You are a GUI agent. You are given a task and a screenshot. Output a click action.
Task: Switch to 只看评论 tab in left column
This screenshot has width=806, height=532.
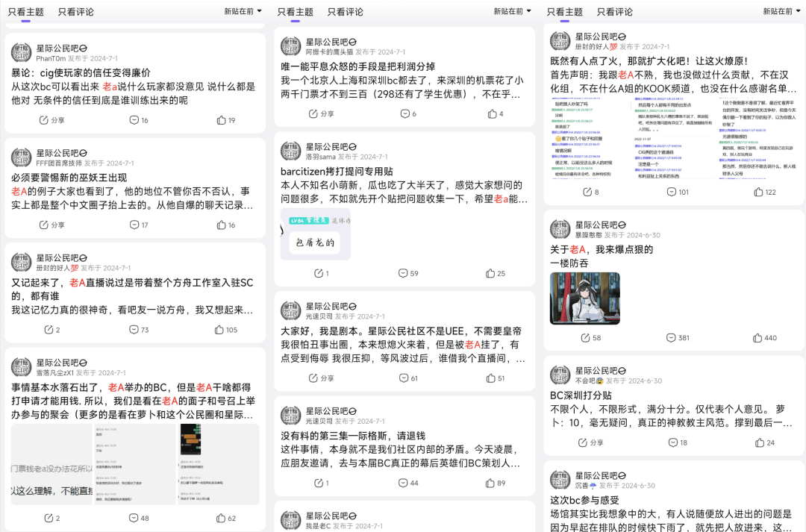(x=76, y=12)
